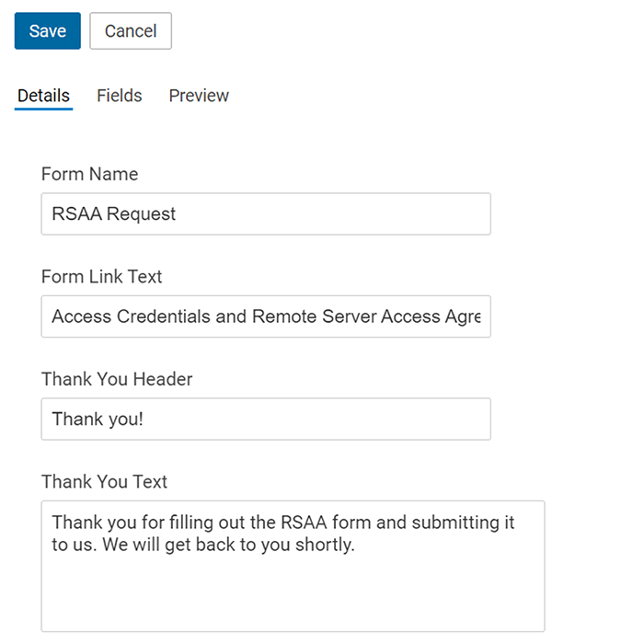Click the "Form Name" label
The height and width of the screenshot is (644, 644).
89,174
